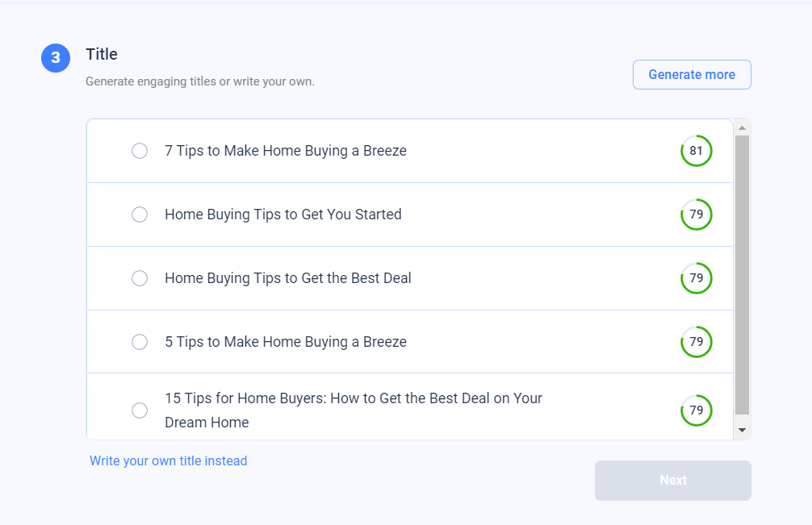Click the score badge for '5 Tips' title
Screen dimensions: 812x525
pos(696,341)
